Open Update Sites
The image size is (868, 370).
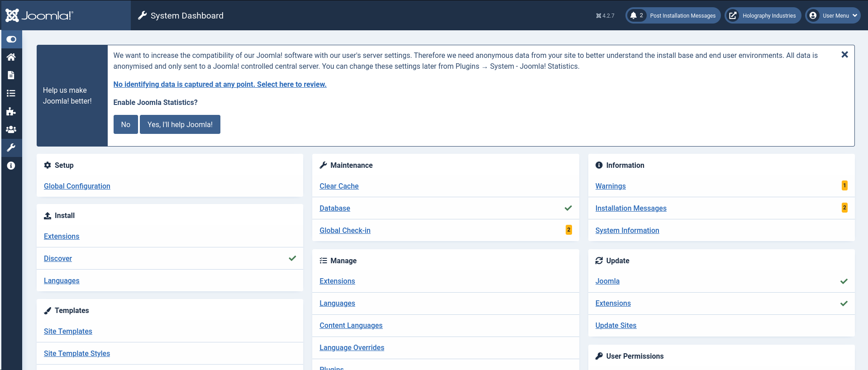(x=616, y=325)
